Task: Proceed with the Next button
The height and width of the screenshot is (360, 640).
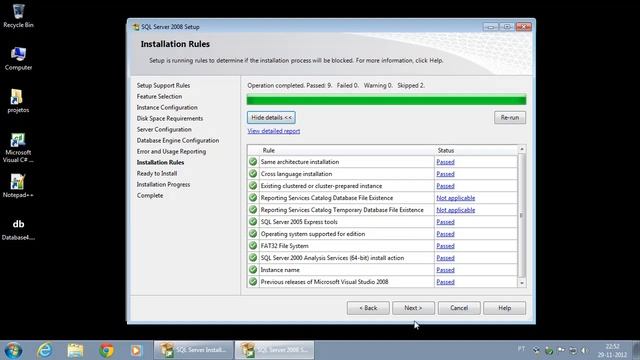Action: 413,308
